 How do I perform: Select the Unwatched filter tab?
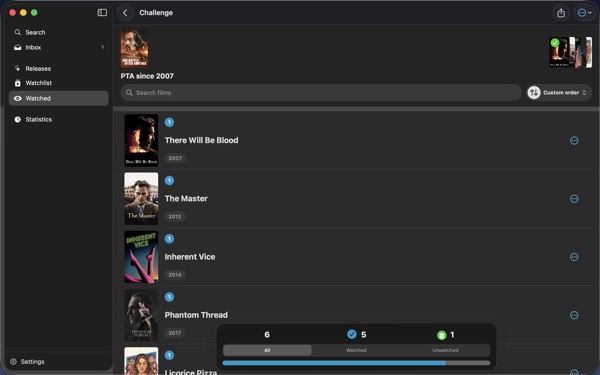pyautogui.click(x=445, y=350)
